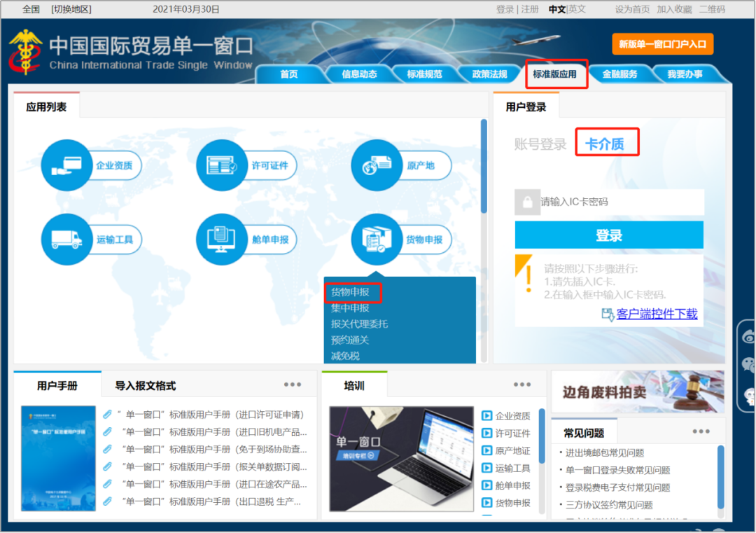Click the 注册 link at top

530,9
